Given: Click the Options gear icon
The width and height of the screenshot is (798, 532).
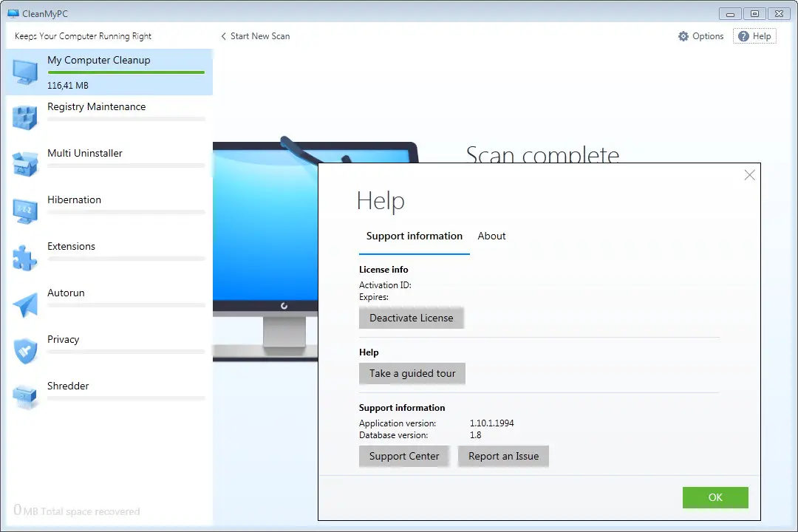Looking at the screenshot, I should [x=683, y=36].
